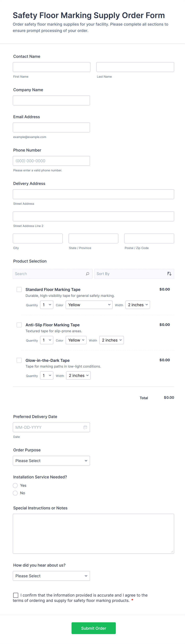The height and width of the screenshot is (644, 185).
Task: Open the Sort By selector
Action: point(130,274)
